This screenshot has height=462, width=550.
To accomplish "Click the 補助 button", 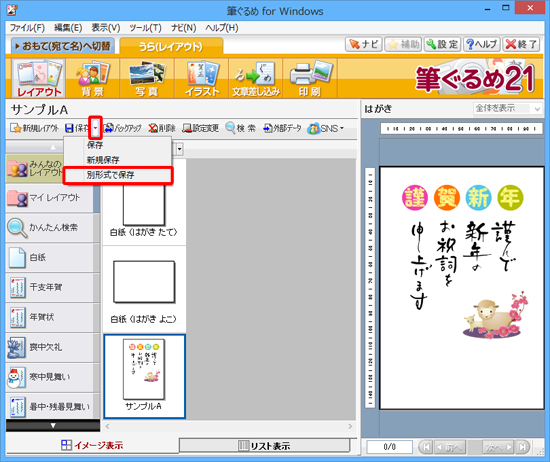I will click(403, 45).
